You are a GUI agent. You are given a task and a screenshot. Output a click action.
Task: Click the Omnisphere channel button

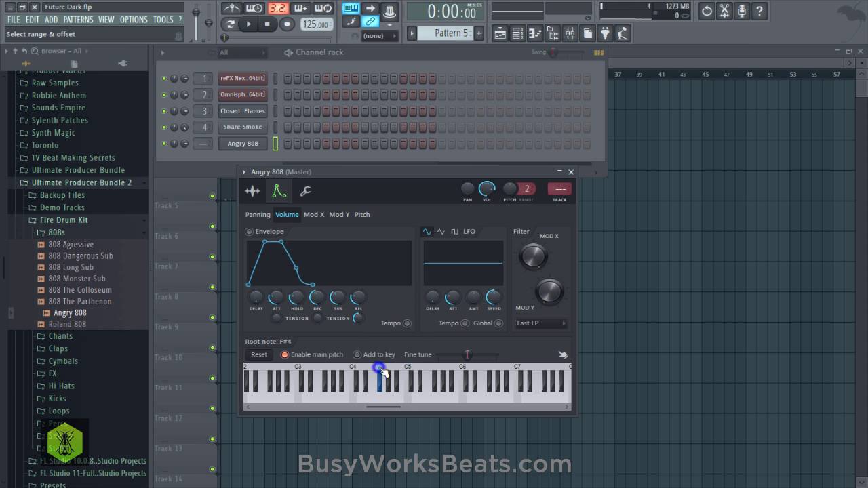242,95
